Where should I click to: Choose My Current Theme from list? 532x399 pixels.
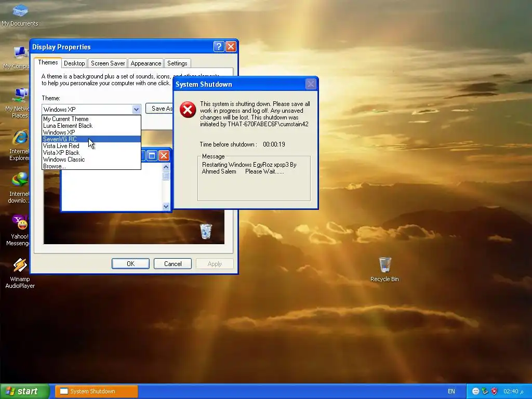[91, 119]
